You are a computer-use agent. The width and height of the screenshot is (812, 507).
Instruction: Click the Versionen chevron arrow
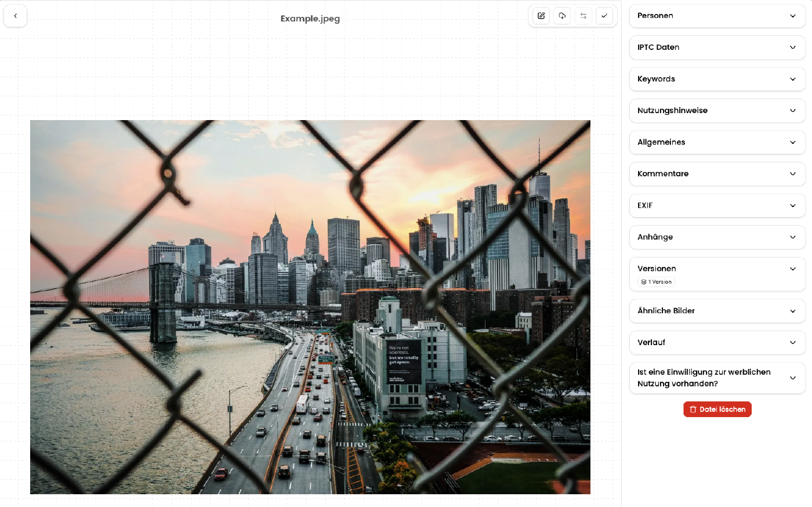tap(793, 269)
